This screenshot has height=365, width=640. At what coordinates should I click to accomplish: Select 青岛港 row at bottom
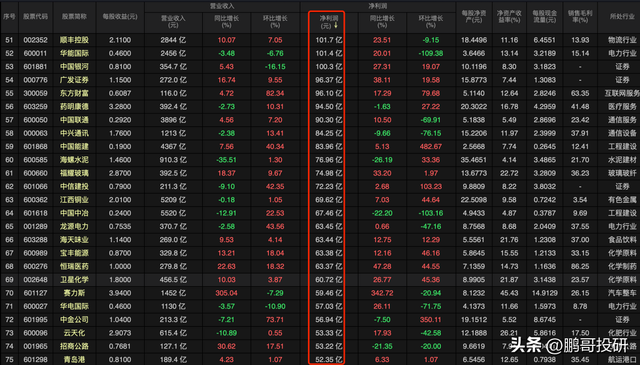click(x=320, y=360)
